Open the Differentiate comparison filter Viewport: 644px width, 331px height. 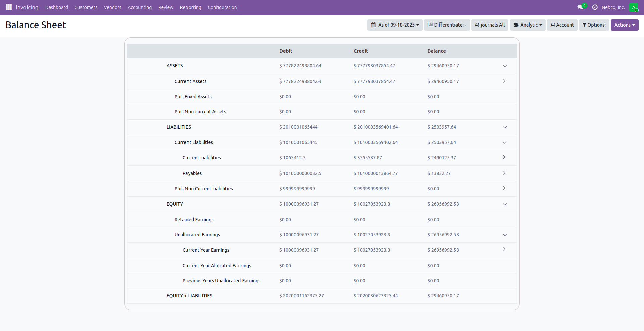pos(447,25)
